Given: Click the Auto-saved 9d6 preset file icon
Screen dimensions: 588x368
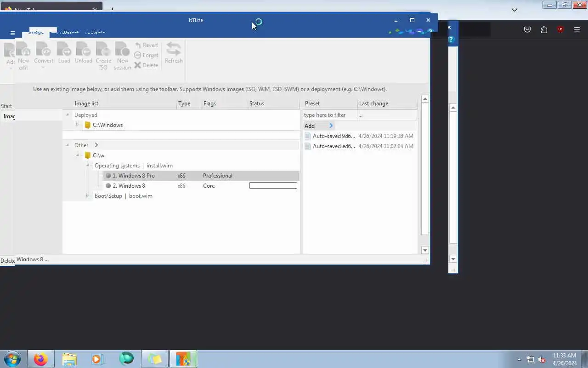Looking at the screenshot, I should point(308,136).
